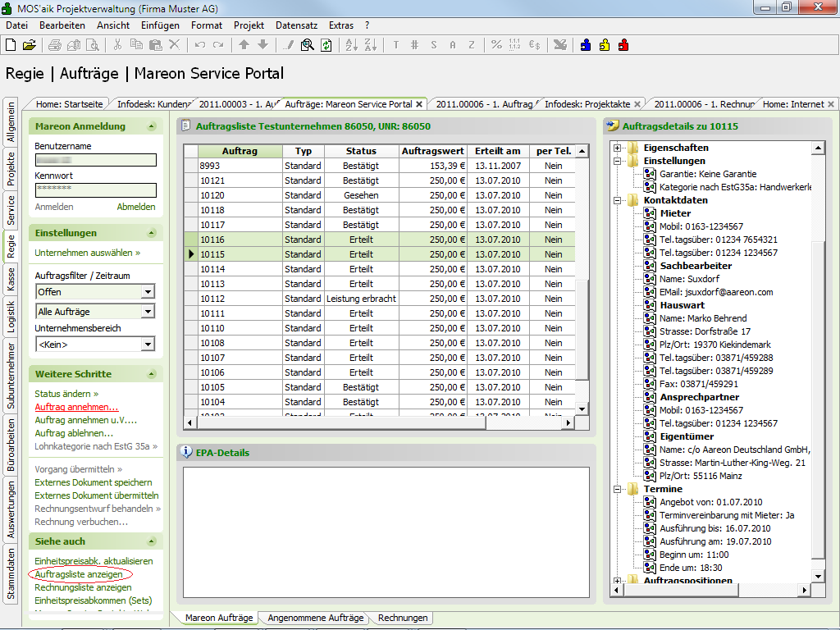Click the 'Unternehmen auswählen' link
Viewport: 840px width, 630px height.
click(x=87, y=253)
